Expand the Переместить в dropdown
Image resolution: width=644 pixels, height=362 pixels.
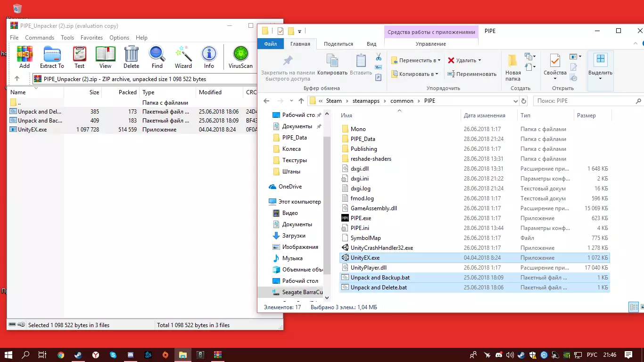tap(439, 61)
